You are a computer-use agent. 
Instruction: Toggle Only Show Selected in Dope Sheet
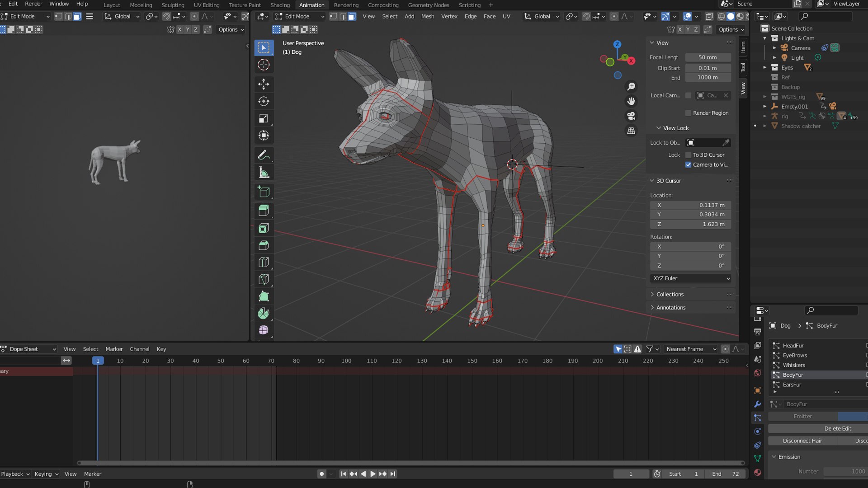pyautogui.click(x=618, y=349)
